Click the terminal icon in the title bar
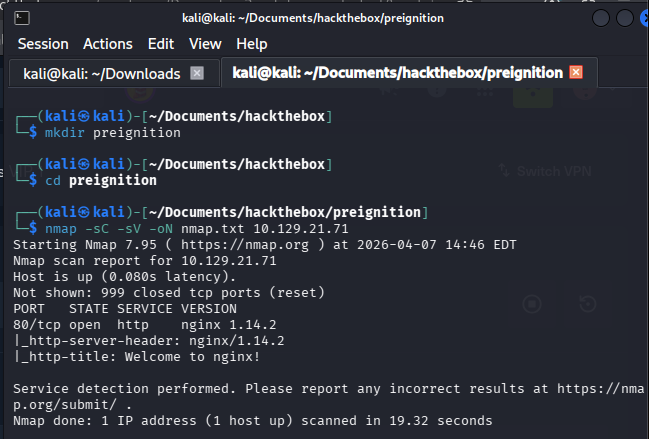This screenshot has width=649, height=439. (x=22, y=18)
